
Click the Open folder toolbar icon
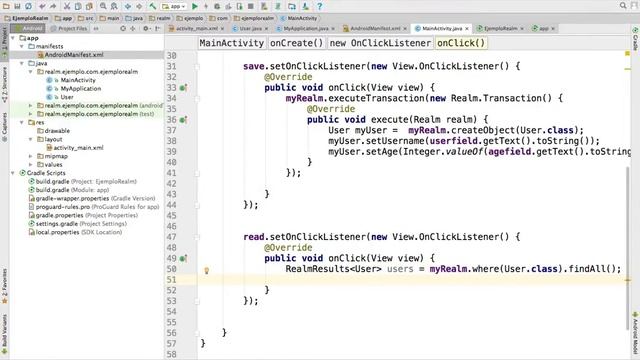point(6,6)
